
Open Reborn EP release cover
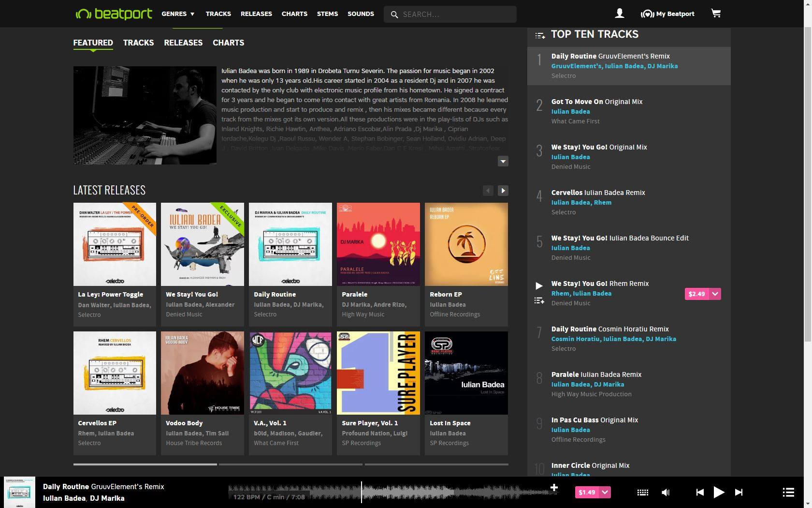(x=466, y=244)
